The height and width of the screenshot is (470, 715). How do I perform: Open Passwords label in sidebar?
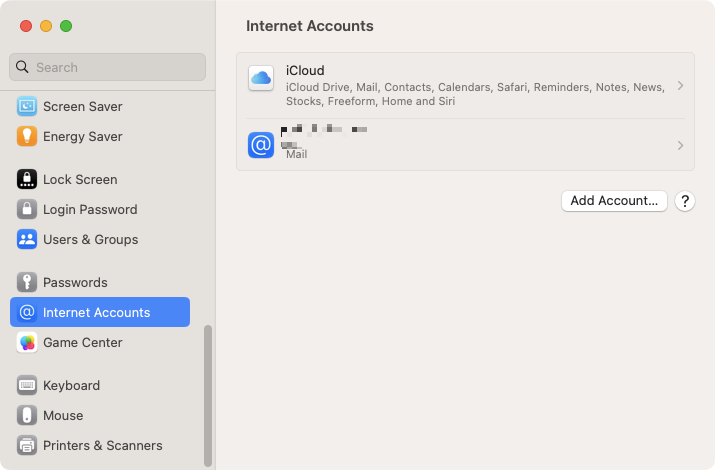[75, 282]
